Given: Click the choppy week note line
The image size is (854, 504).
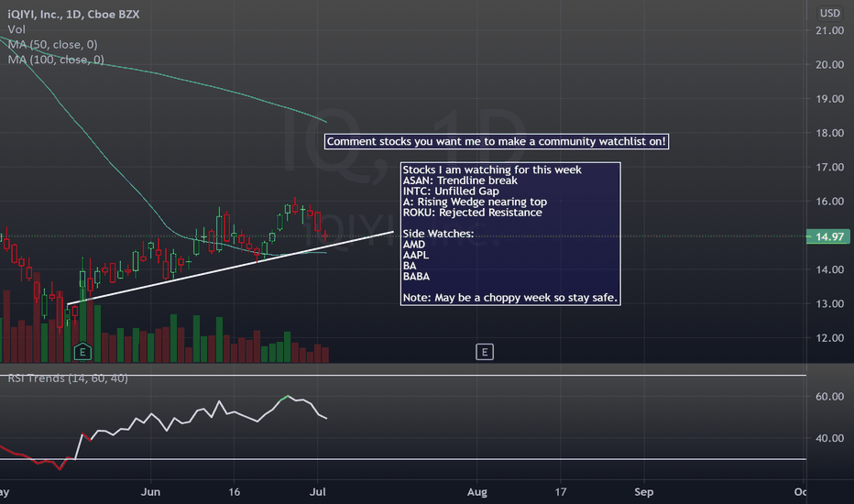Looking at the screenshot, I should (509, 298).
